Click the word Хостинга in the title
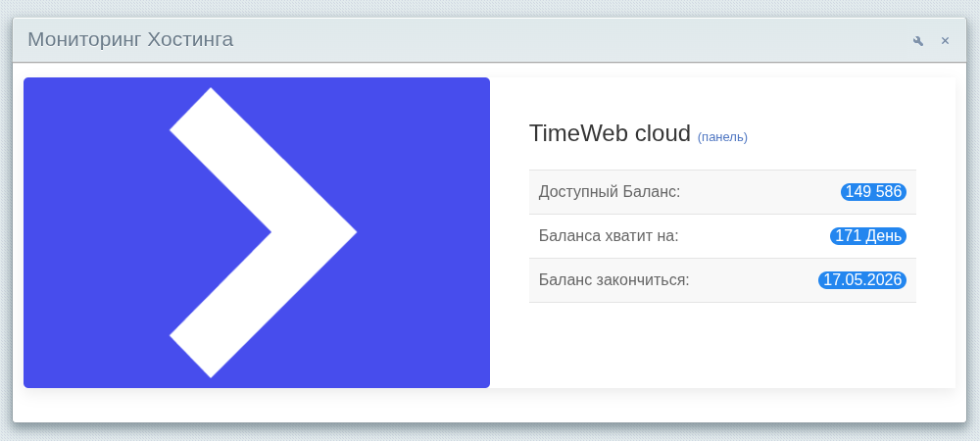 click(190, 40)
